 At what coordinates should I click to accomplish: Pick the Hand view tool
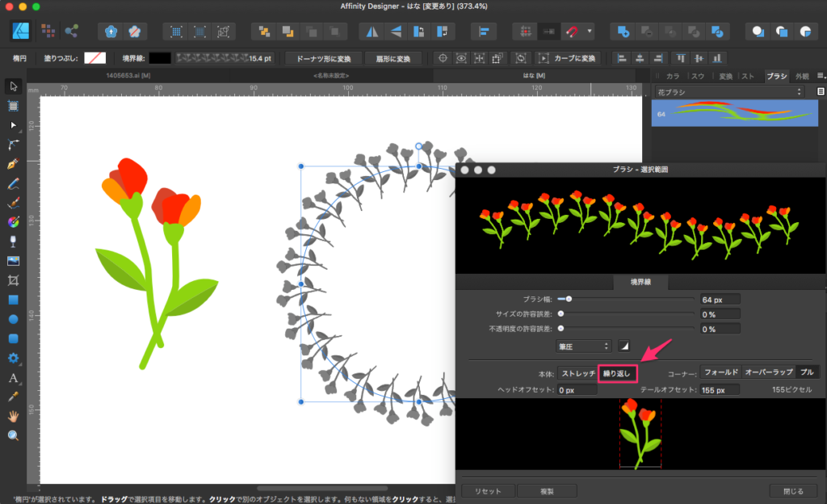tap(13, 416)
